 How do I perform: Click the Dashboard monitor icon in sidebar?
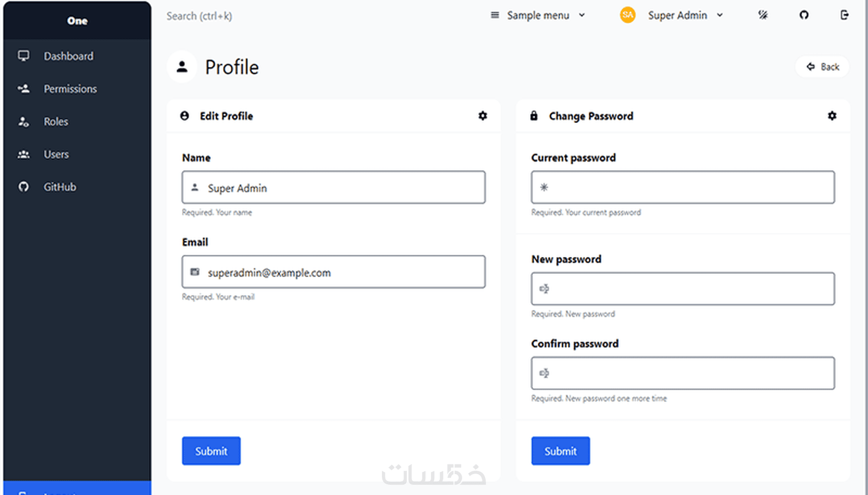click(x=23, y=56)
